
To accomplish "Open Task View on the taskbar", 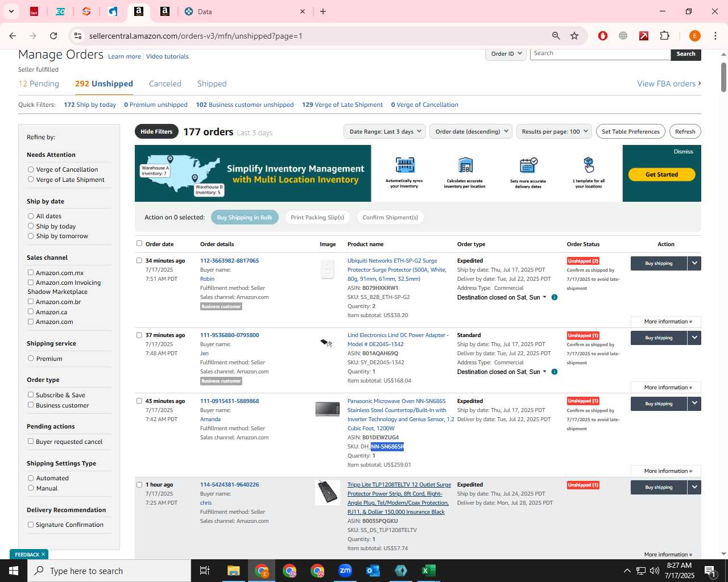I will 205,571.
